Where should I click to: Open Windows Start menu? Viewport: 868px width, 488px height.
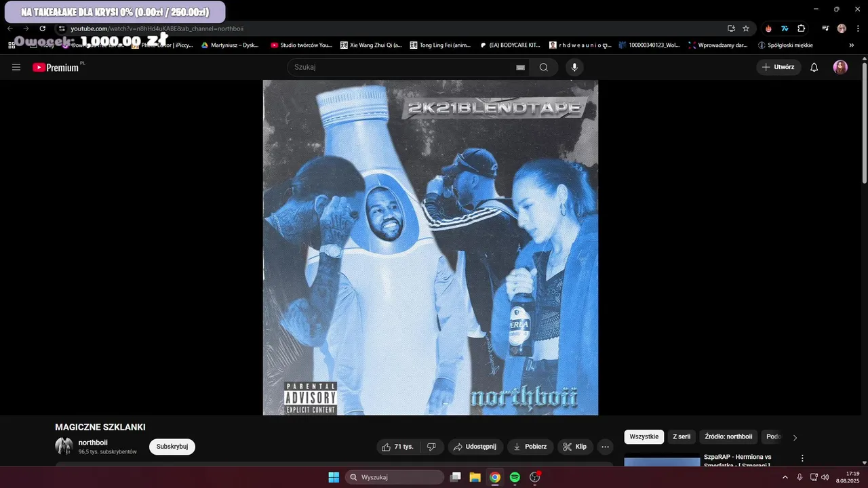click(x=334, y=477)
